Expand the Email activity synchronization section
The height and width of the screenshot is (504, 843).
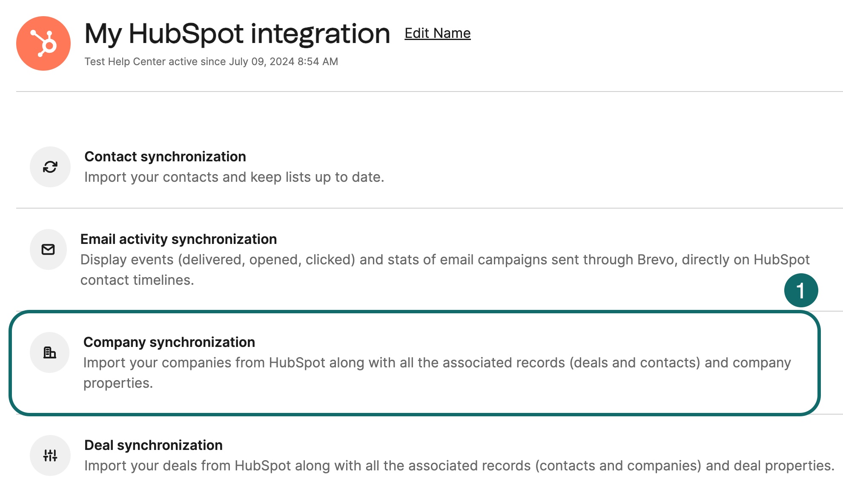[298, 255]
